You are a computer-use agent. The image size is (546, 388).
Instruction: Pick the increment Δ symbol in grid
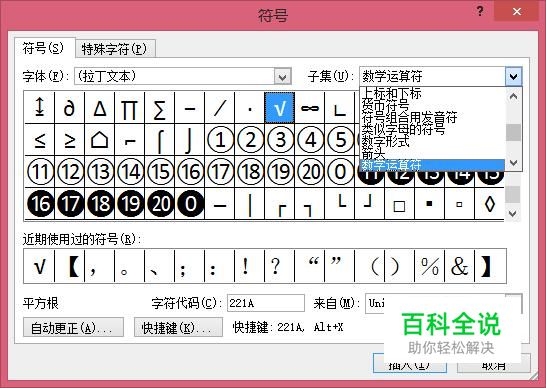[100, 108]
